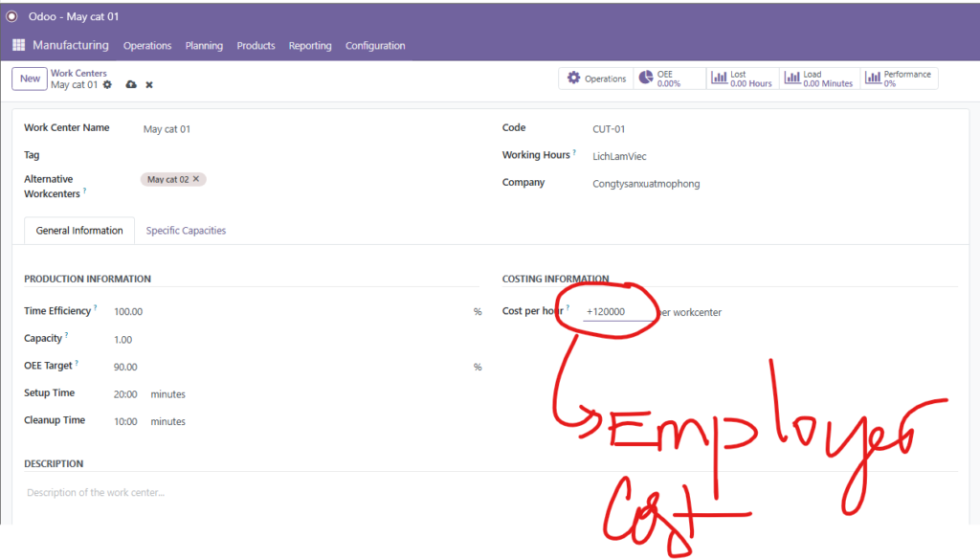
Task: Click the New button
Action: (30, 78)
